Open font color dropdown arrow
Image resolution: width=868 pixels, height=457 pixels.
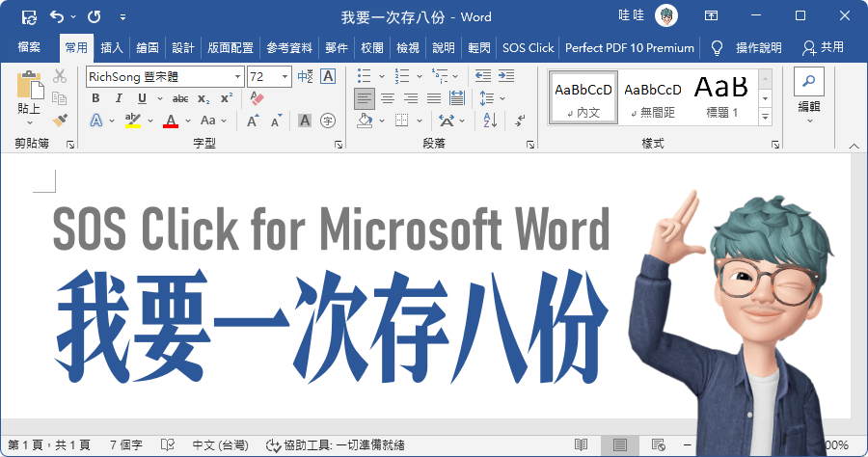[x=188, y=121]
